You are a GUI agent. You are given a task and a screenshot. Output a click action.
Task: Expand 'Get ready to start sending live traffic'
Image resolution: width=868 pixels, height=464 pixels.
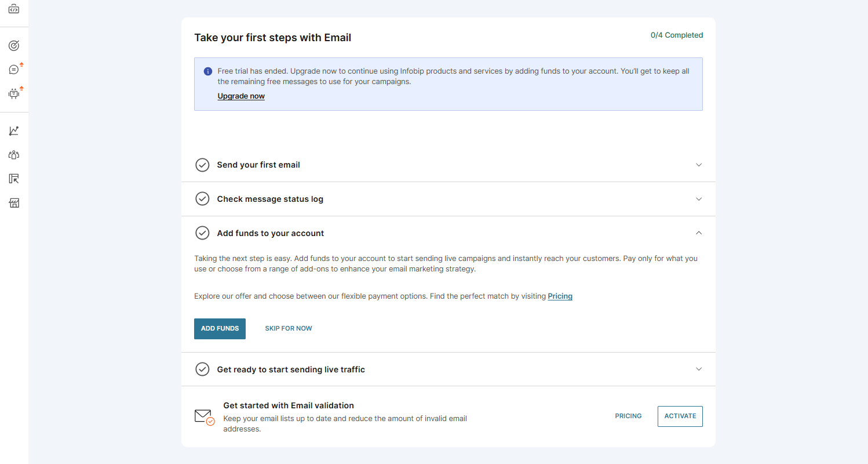pos(699,369)
